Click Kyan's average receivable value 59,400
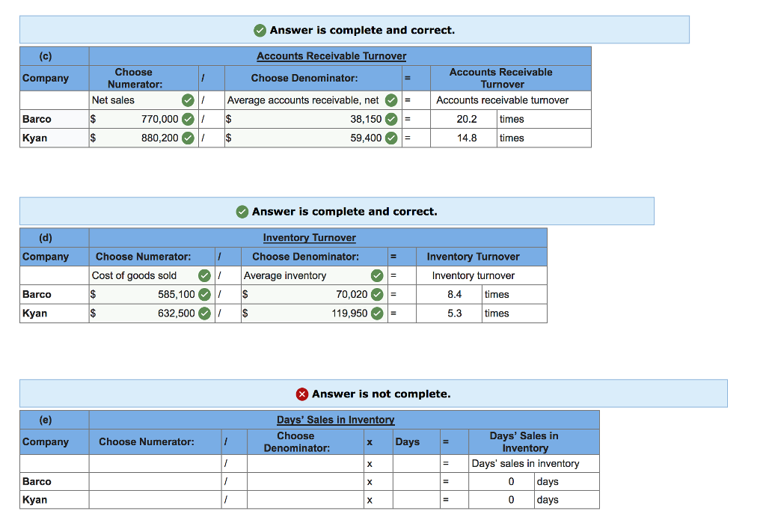Image resolution: width=766 pixels, height=532 pixels. [x=366, y=138]
